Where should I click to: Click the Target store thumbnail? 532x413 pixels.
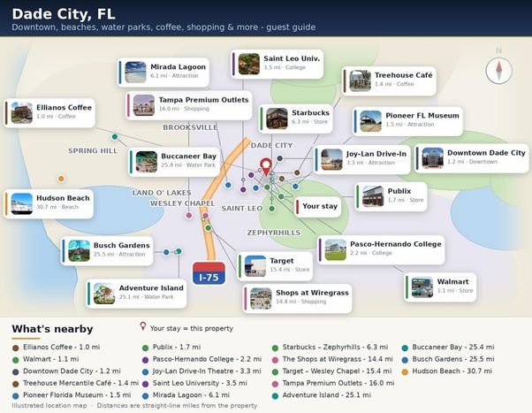(255, 266)
